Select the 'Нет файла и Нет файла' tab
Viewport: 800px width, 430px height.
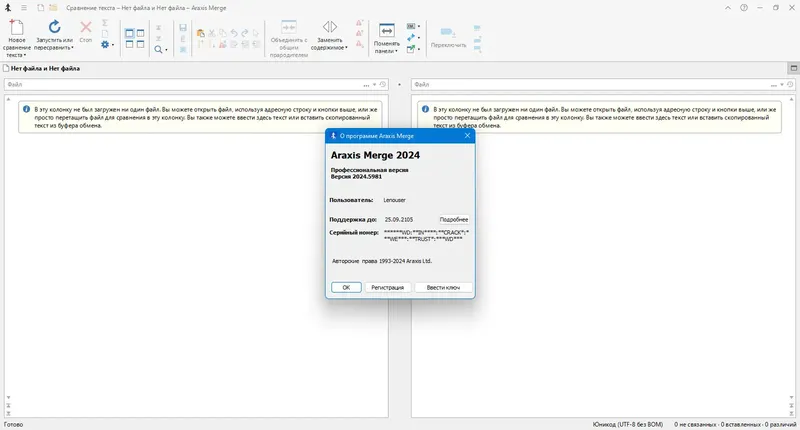pos(41,68)
